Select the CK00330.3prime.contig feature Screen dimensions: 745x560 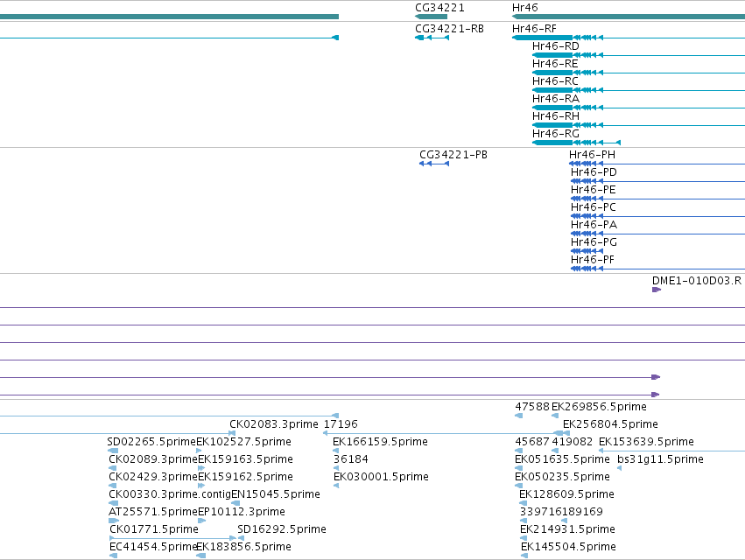coord(170,494)
